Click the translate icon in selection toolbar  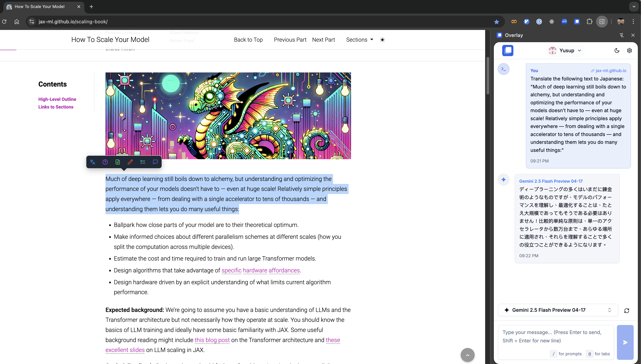(x=93, y=162)
